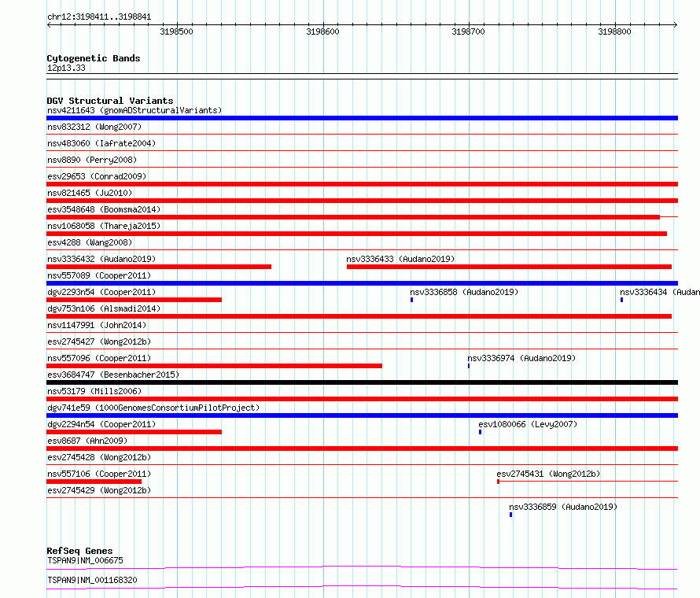The height and width of the screenshot is (598, 700).
Task: Click the magenta line under TSPAN9|NM_006675
Action: tap(362, 567)
